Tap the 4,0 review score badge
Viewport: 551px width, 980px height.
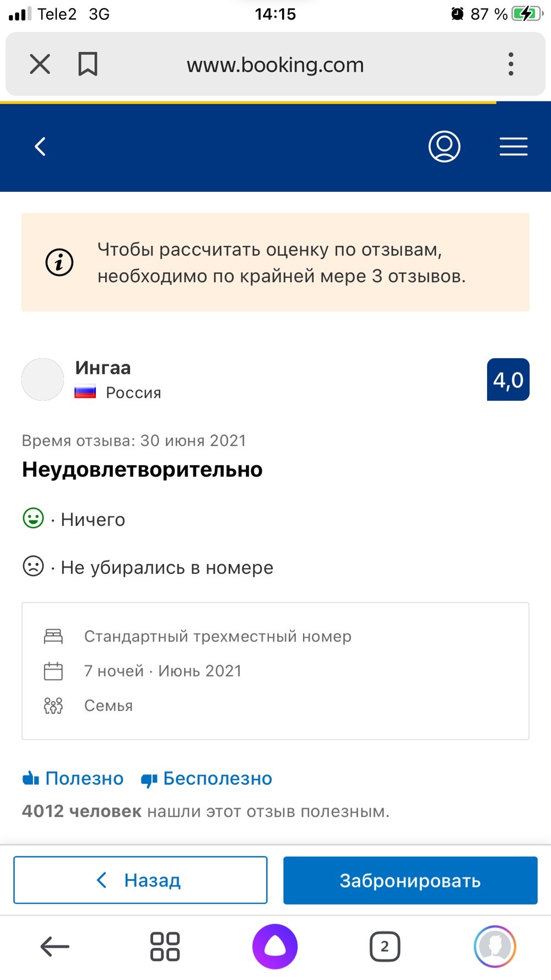pyautogui.click(x=508, y=380)
